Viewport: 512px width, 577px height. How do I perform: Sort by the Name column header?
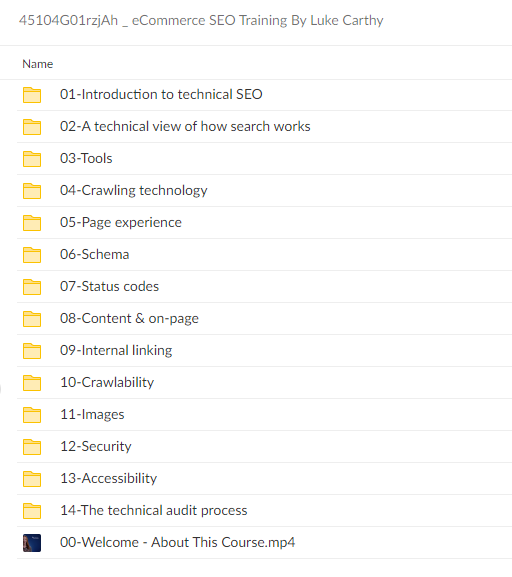[x=38, y=64]
